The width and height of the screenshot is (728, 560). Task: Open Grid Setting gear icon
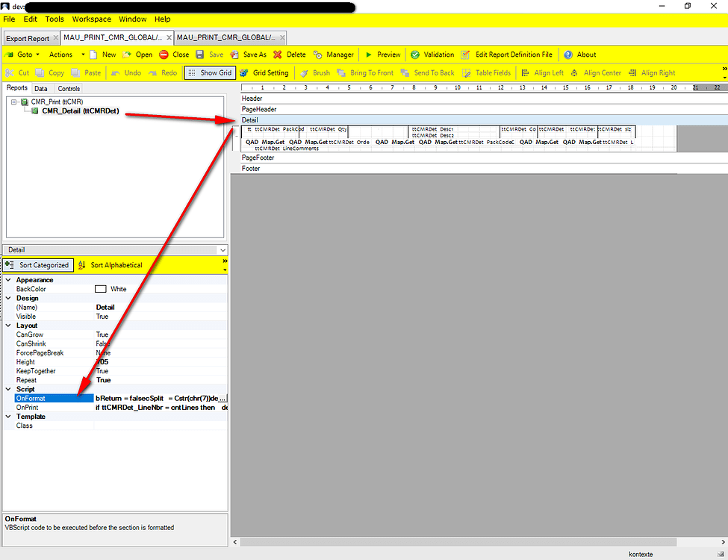pyautogui.click(x=243, y=73)
